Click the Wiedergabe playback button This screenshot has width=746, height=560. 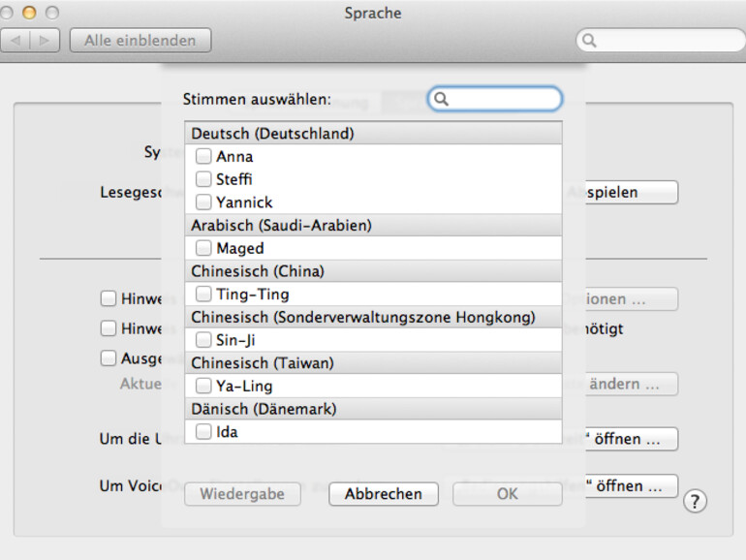click(242, 494)
